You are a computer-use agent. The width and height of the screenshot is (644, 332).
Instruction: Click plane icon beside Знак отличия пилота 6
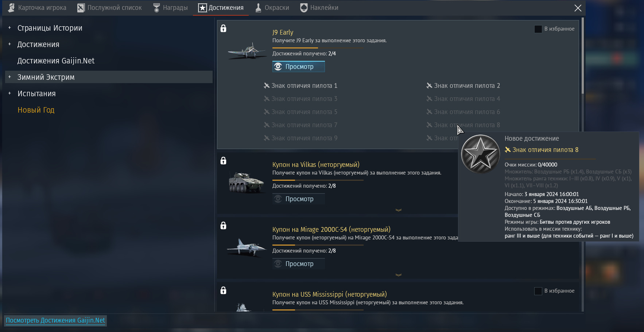point(429,112)
